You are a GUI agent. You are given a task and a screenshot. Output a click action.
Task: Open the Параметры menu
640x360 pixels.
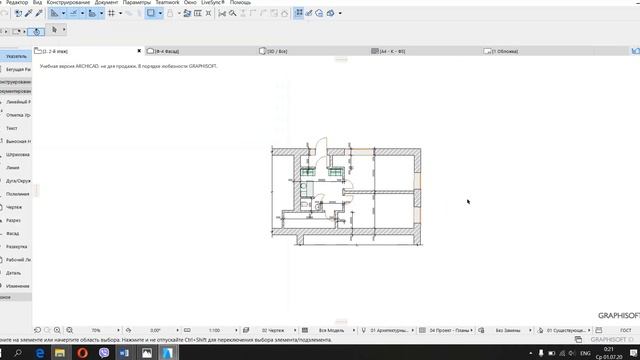point(137,2)
